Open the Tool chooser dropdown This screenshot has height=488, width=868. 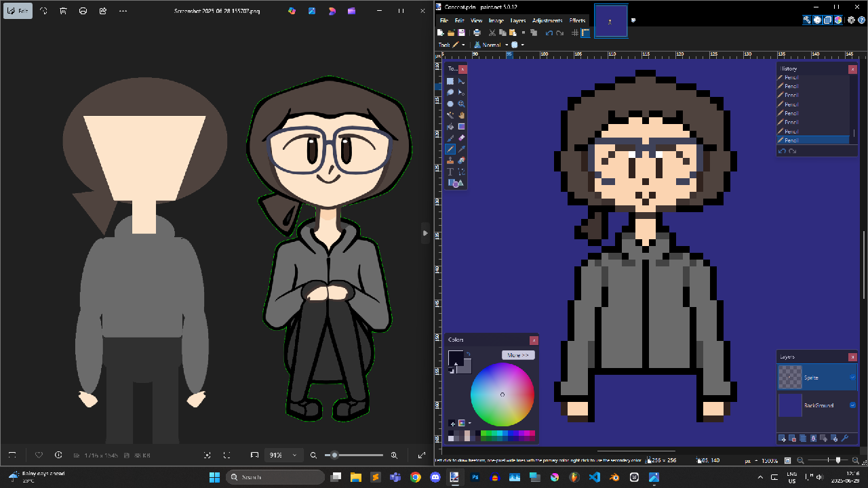463,45
